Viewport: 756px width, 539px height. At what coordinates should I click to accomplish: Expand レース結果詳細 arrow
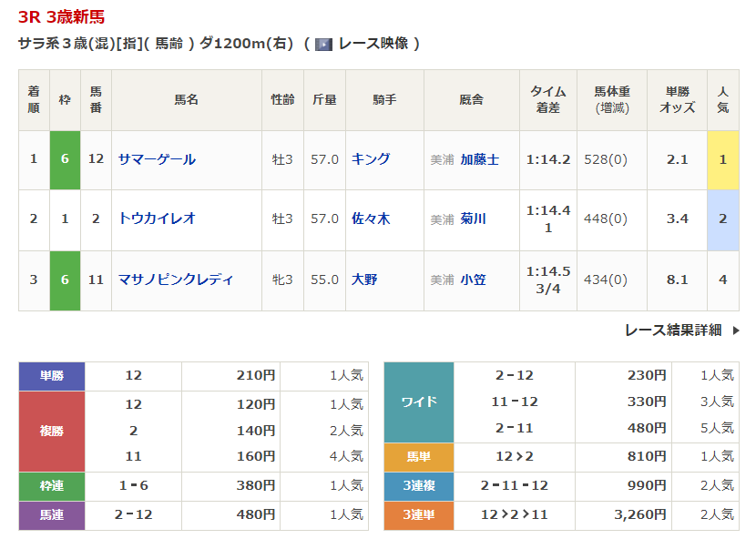click(735, 331)
